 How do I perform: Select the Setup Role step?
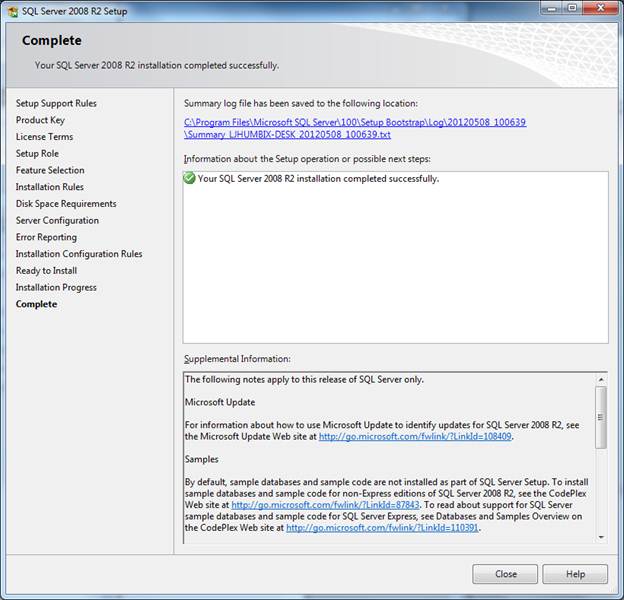point(37,154)
